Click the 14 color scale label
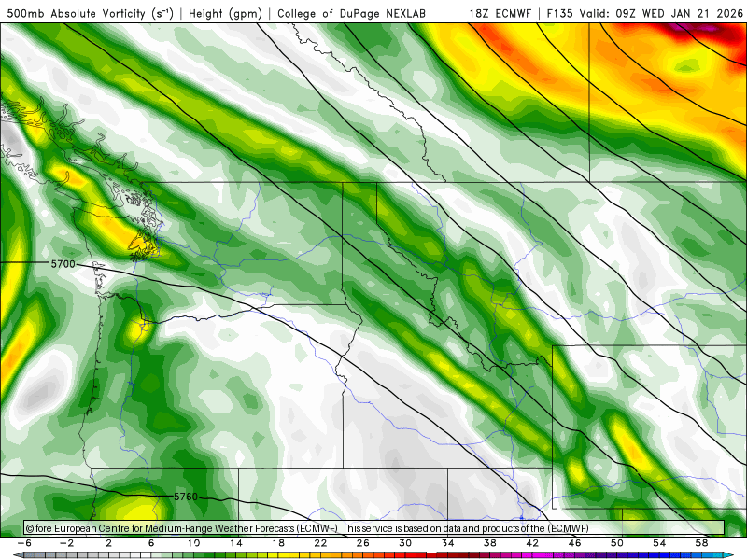 pyautogui.click(x=236, y=543)
